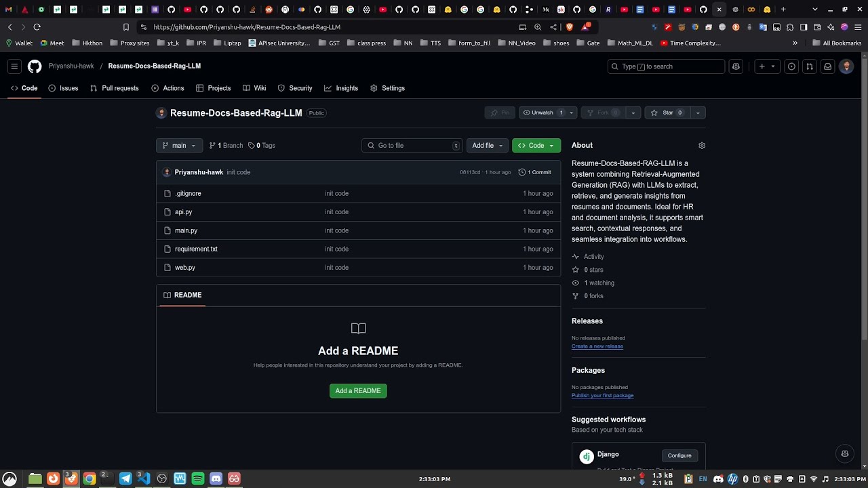Follow the Create a new release link

597,346
